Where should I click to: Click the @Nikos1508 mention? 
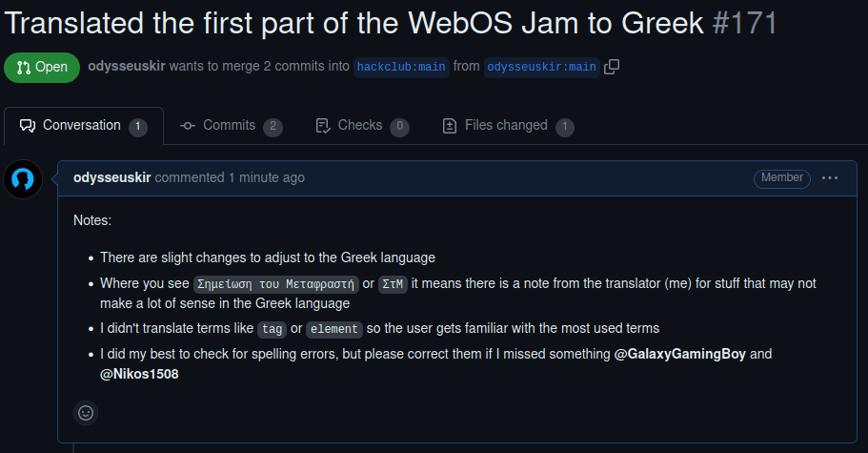139,375
